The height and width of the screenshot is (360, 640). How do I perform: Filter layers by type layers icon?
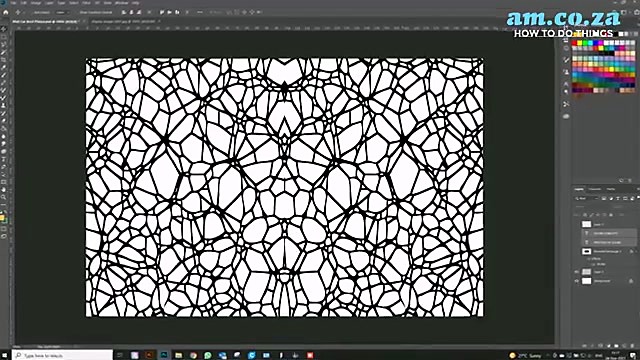pos(618,198)
